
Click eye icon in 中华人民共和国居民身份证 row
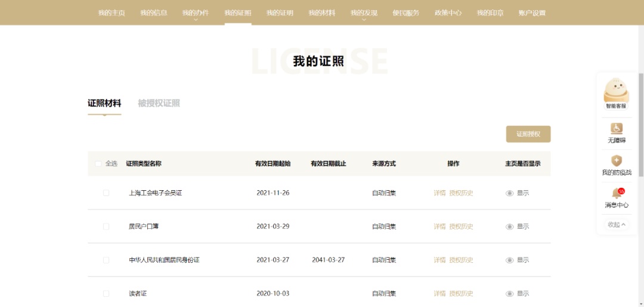(x=509, y=261)
